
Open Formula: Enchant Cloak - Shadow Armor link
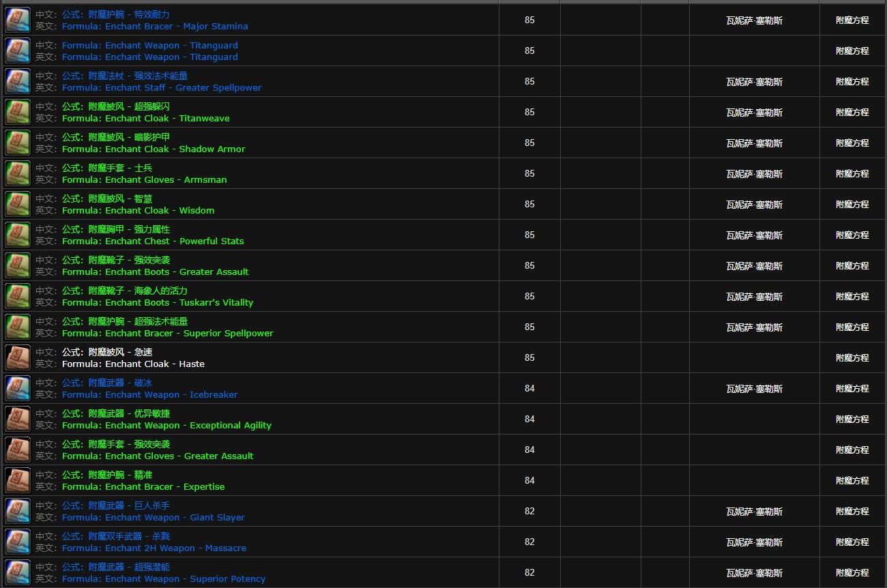click(x=153, y=149)
